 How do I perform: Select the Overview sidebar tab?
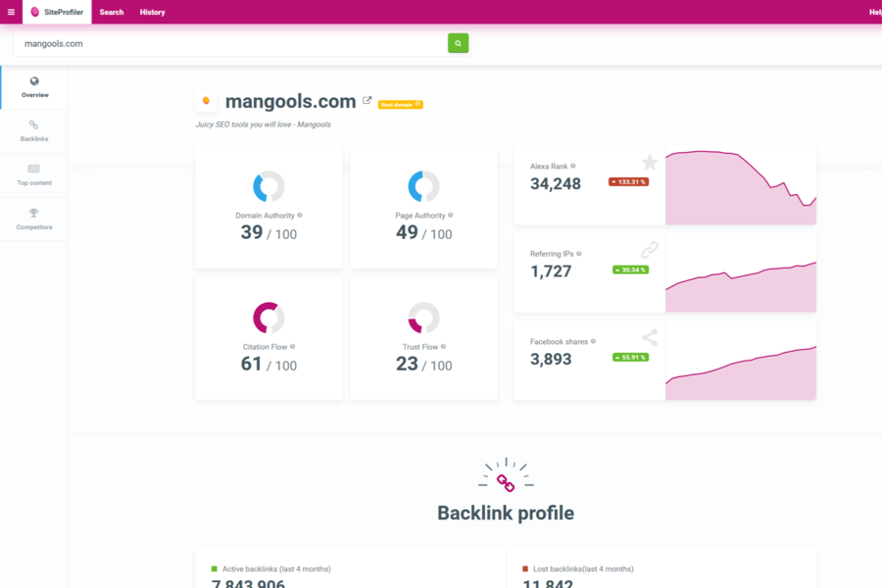pyautogui.click(x=34, y=87)
